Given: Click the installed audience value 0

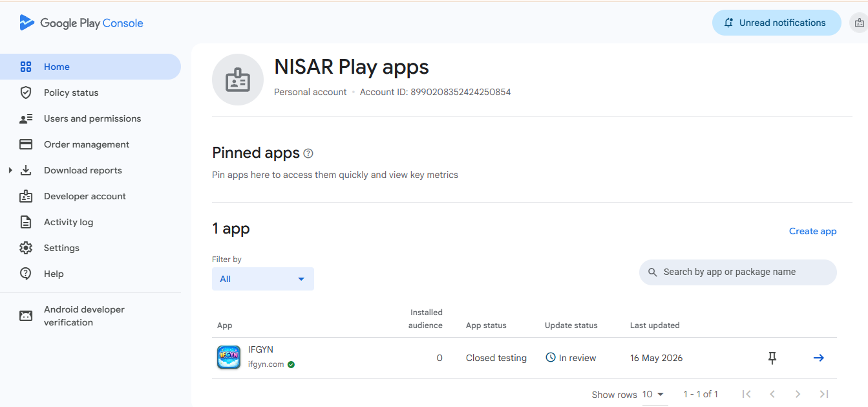Looking at the screenshot, I should [439, 358].
